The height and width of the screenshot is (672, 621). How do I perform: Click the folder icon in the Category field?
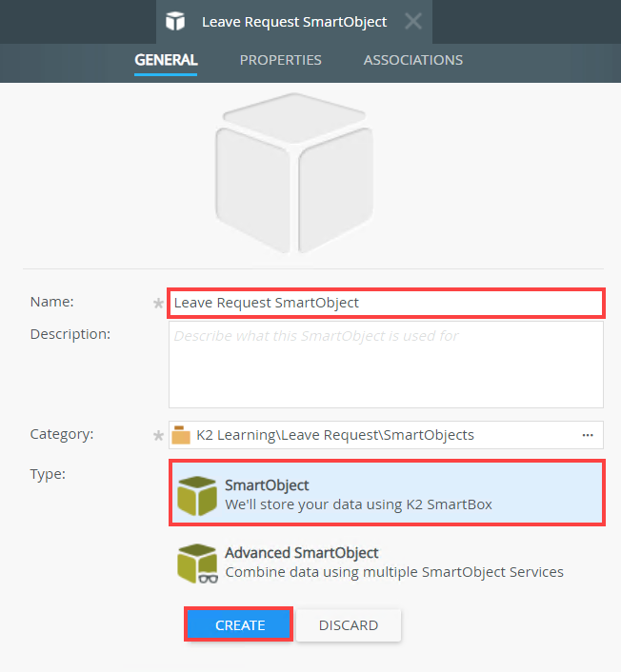point(182,435)
